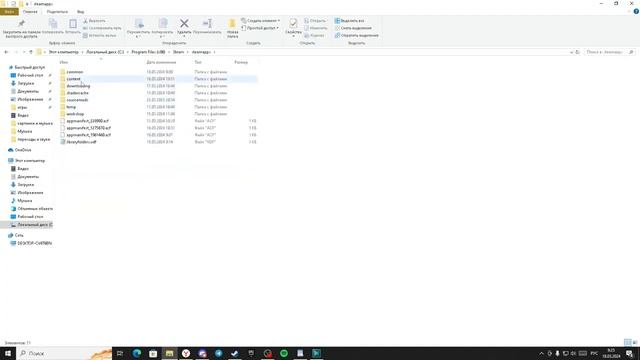Open the Windows Start menu

tap(8, 353)
